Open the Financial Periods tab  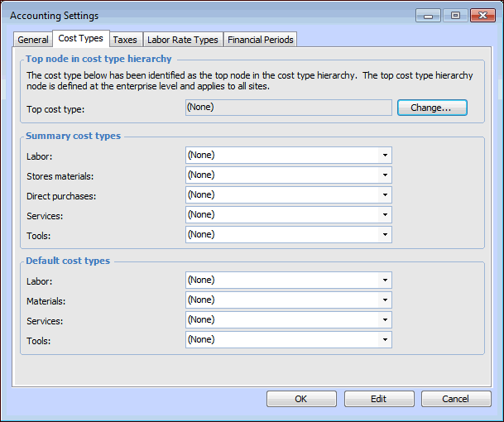click(260, 40)
